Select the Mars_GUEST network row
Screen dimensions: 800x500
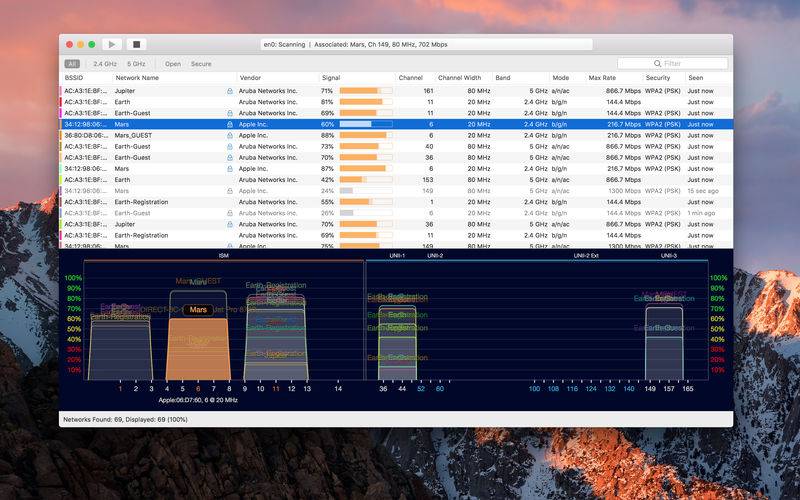(396, 136)
